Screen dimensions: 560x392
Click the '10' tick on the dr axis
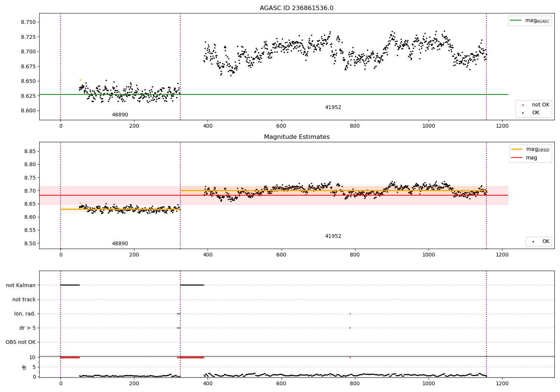tap(32, 357)
